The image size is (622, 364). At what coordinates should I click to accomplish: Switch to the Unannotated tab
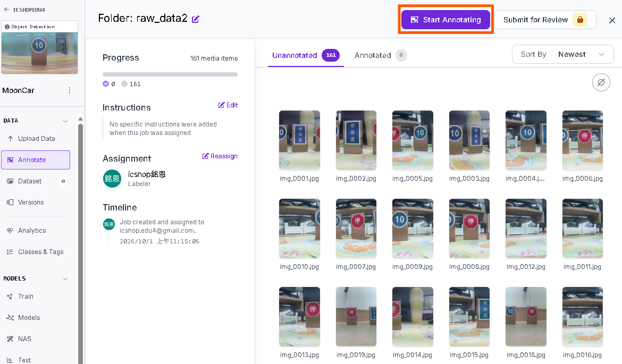[306, 55]
